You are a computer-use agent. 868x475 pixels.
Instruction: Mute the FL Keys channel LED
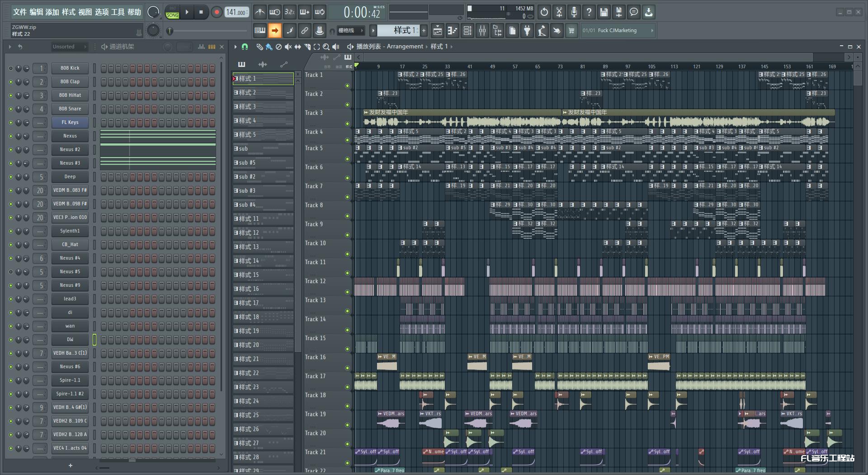coord(10,123)
